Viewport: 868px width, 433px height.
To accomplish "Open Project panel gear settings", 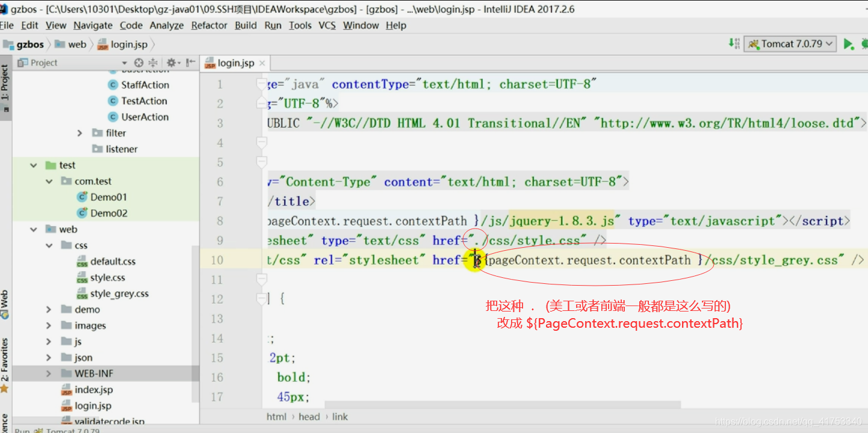I will (171, 63).
